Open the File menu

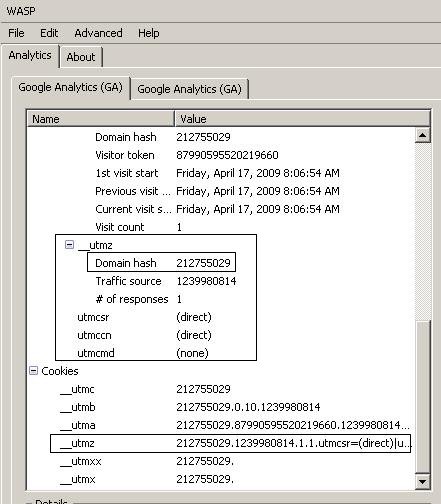pyautogui.click(x=16, y=33)
